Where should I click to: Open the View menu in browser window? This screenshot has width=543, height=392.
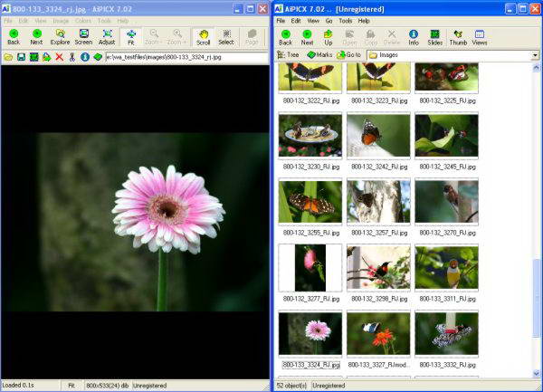[313, 21]
